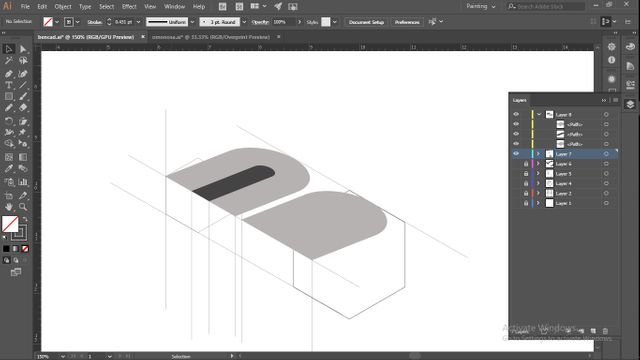Select the Shape Builder tool
This screenshot has height=360, width=640.
pyautogui.click(x=9, y=144)
